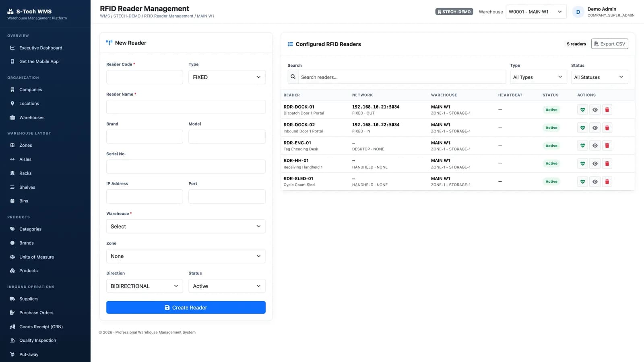
Task: Click the Search readers input box
Action: click(x=402, y=77)
